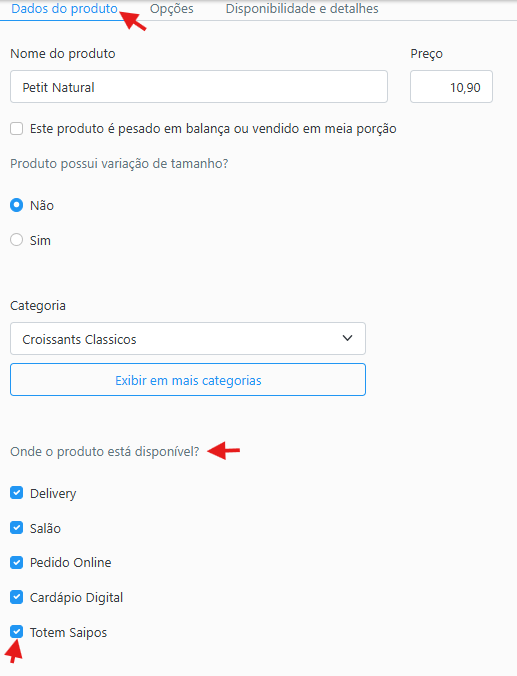Toggle the Cardápio Digital checkbox
The height and width of the screenshot is (676, 517).
click(x=16, y=597)
